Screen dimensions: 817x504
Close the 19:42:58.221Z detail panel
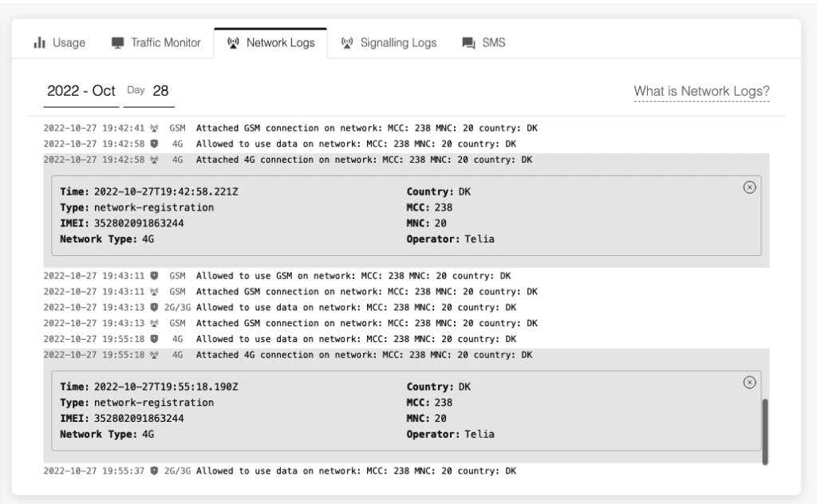[x=749, y=187]
